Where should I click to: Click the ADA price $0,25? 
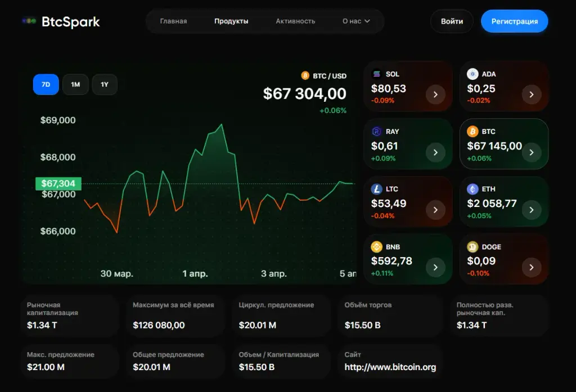(481, 88)
